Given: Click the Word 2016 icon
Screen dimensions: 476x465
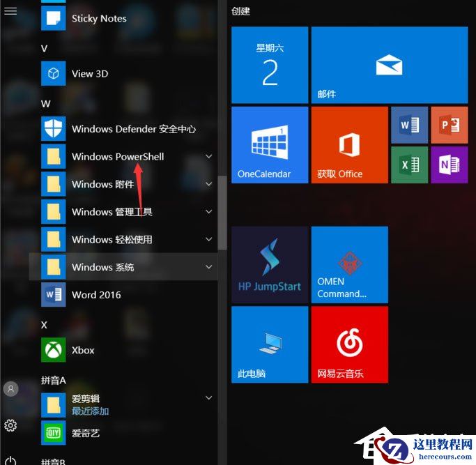Looking at the screenshot, I should (54, 295).
